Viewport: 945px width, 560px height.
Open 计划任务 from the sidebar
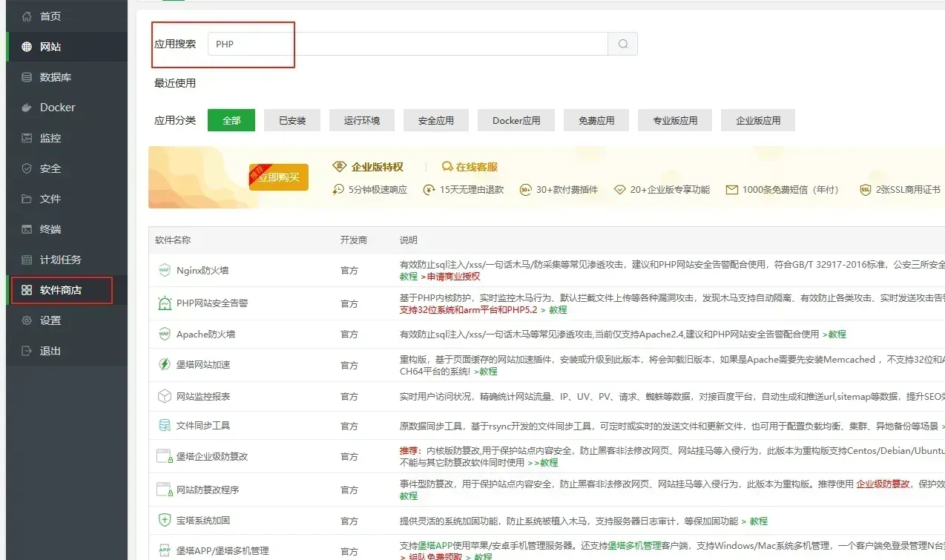coord(60,260)
